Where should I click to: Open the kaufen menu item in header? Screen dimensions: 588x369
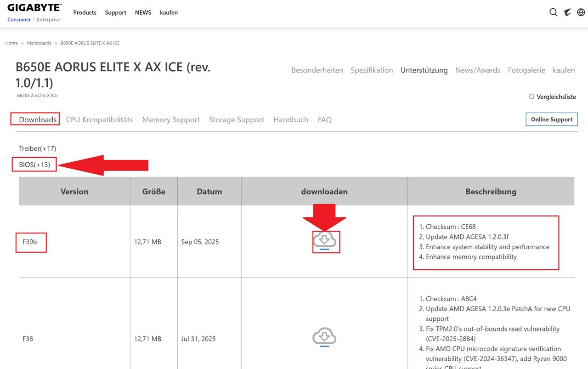point(169,12)
